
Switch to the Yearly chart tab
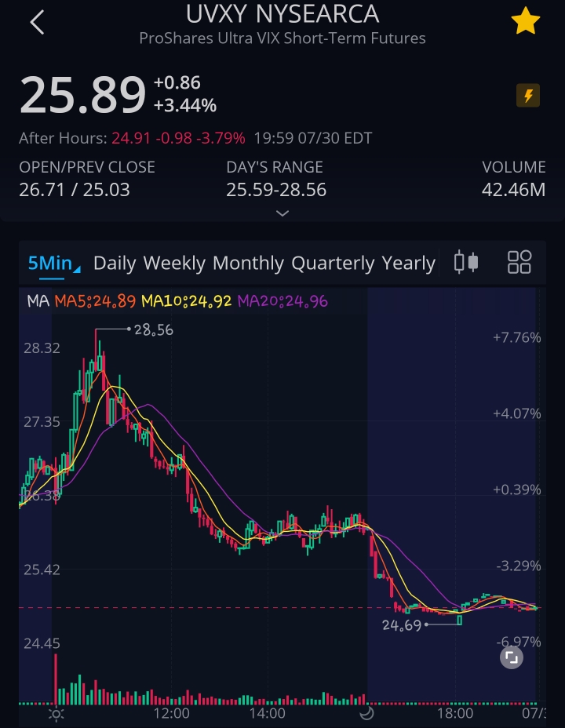(409, 264)
